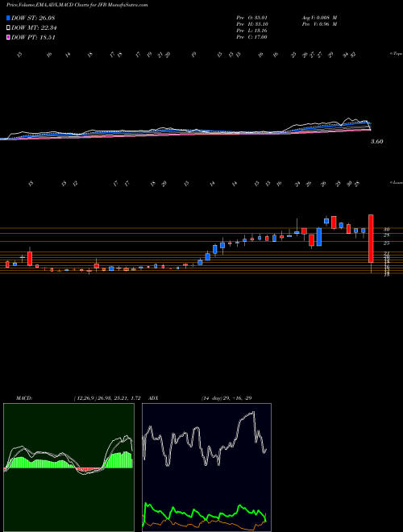Click the large red last-day candlestick
Screen dimensions: 403x532
(371, 239)
